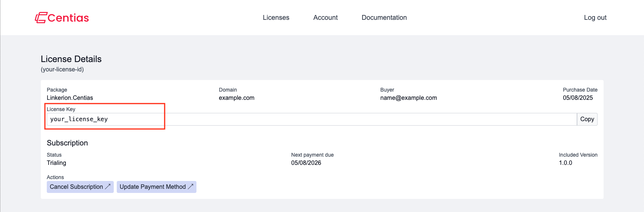
Task: Click Log out
Action: click(x=595, y=18)
